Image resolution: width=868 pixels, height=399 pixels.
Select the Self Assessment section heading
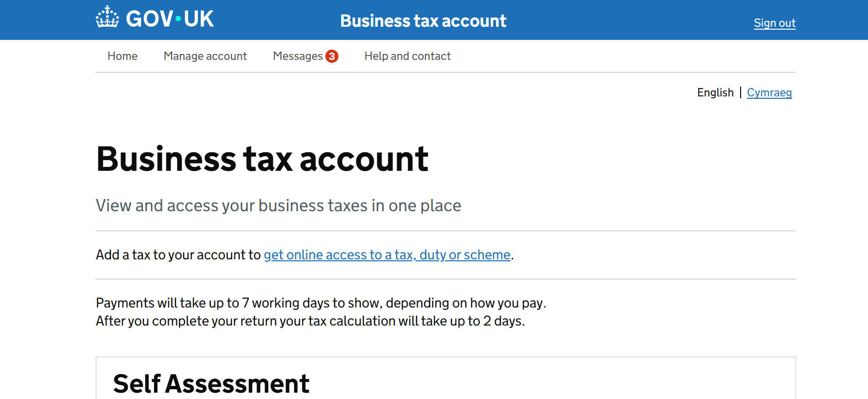point(211,383)
